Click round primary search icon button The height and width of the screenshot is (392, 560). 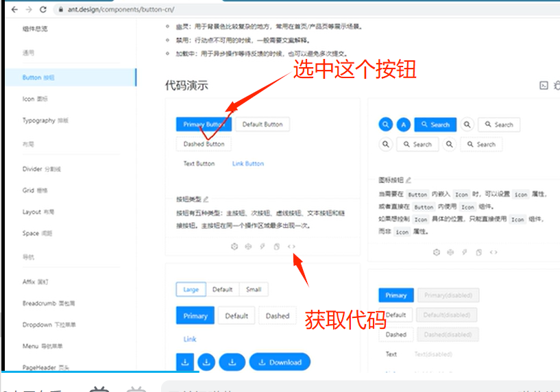click(x=386, y=125)
